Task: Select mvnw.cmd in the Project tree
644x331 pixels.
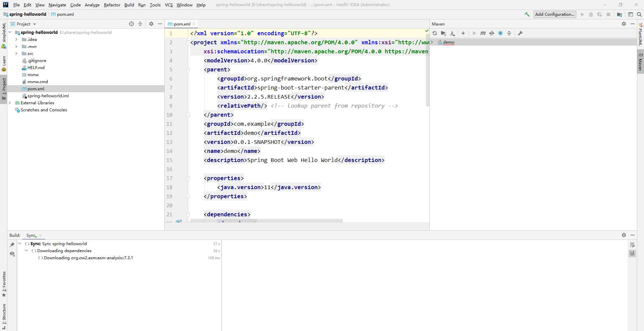Action: 38,82
